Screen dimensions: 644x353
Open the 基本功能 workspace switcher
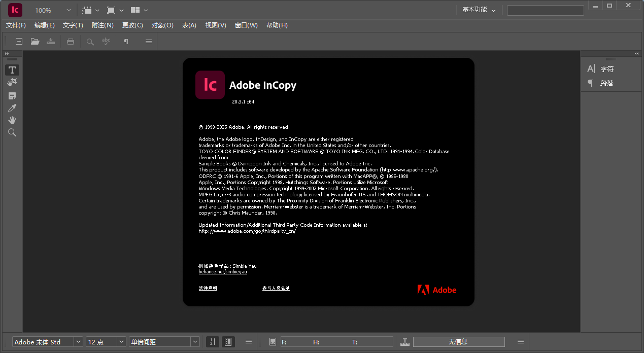tap(479, 10)
